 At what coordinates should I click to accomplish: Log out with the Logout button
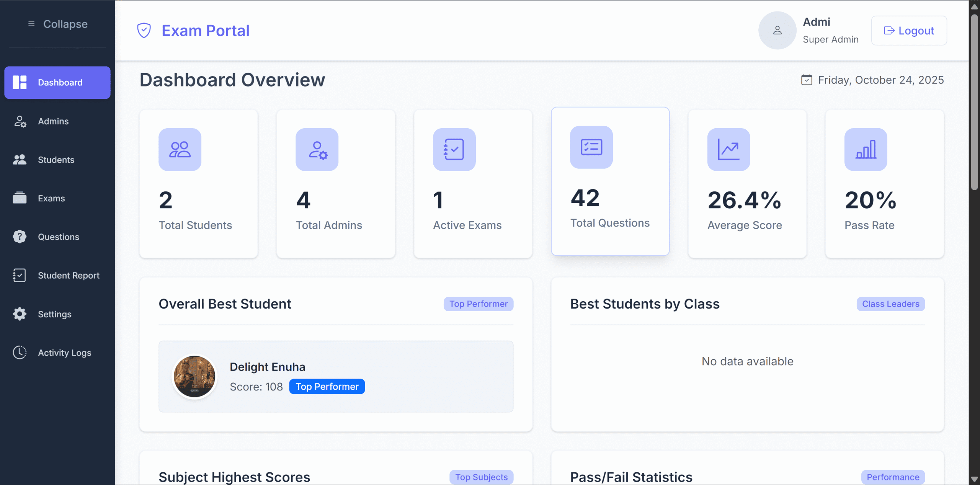[x=909, y=31]
